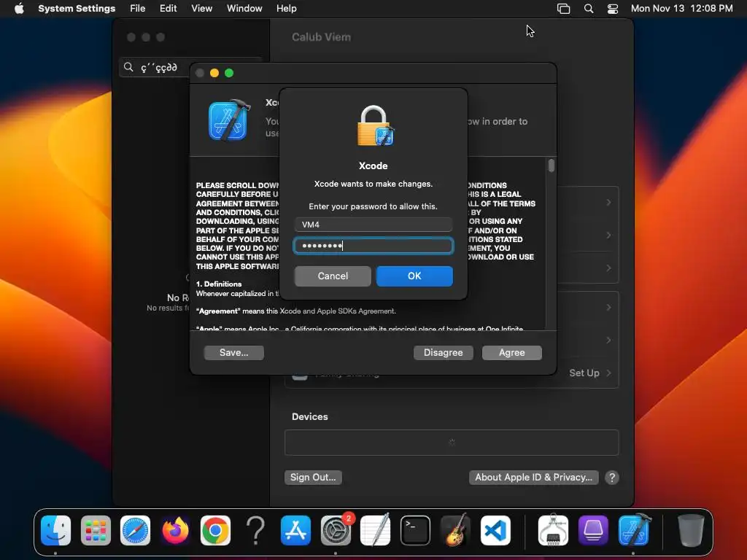Open System Settings from the Dock
This screenshot has height=560, width=747.
pos(336,531)
